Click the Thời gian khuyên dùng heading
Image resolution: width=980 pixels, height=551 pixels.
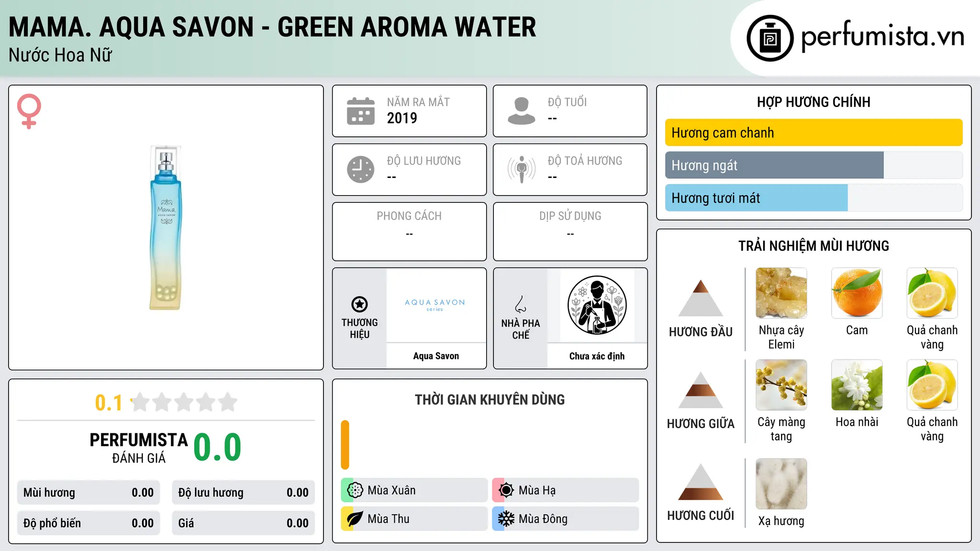coord(490,399)
